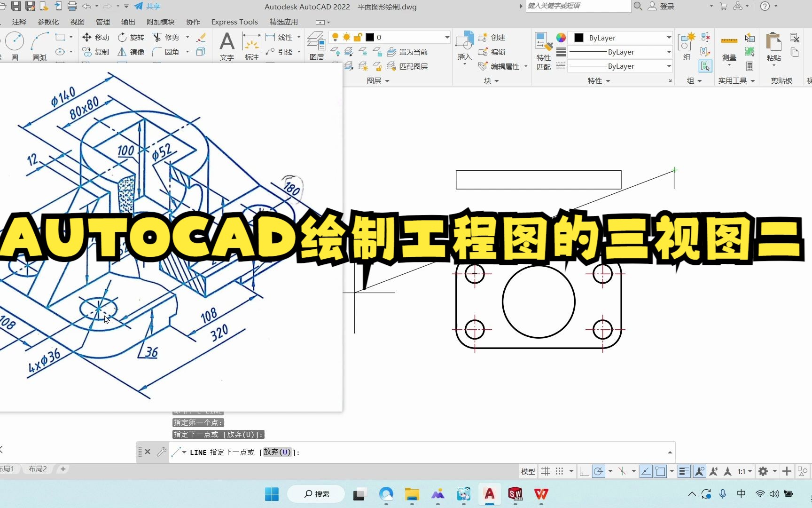Screen dimensions: 812x508
Task: Click the Group (组) icon
Action: [x=687, y=46]
